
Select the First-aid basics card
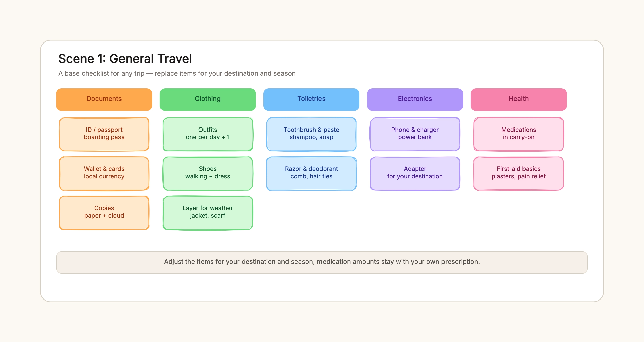tap(519, 173)
